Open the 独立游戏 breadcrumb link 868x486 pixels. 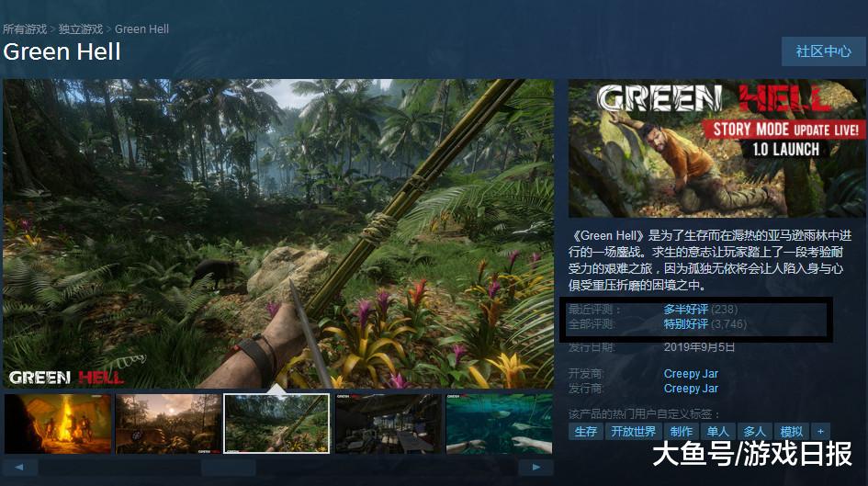(81, 28)
